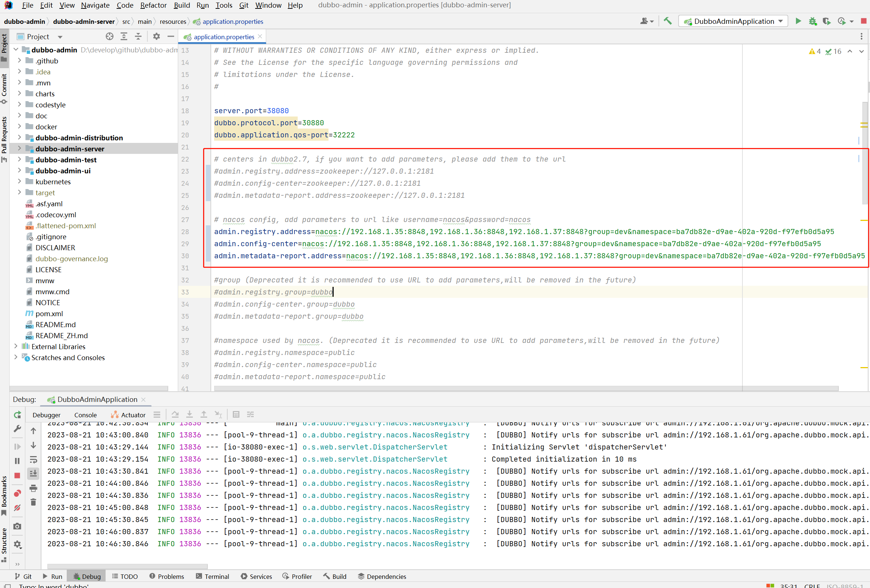The image size is (870, 588).
Task: Open the Terminal tool window
Action: 212,576
